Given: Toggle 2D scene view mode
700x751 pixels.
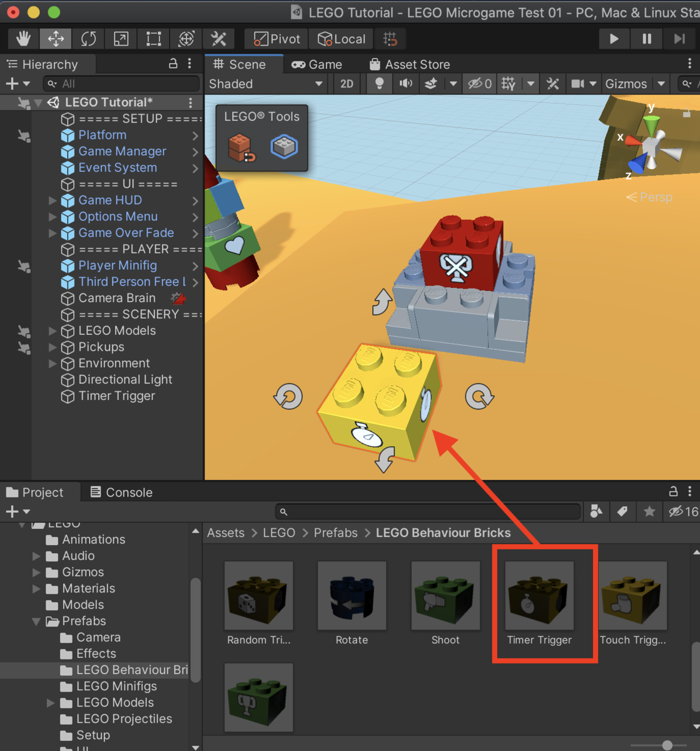Looking at the screenshot, I should point(347,84).
